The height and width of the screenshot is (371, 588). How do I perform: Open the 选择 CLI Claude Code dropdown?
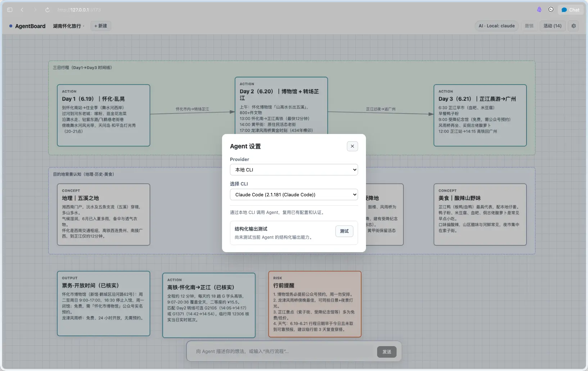coord(294,195)
